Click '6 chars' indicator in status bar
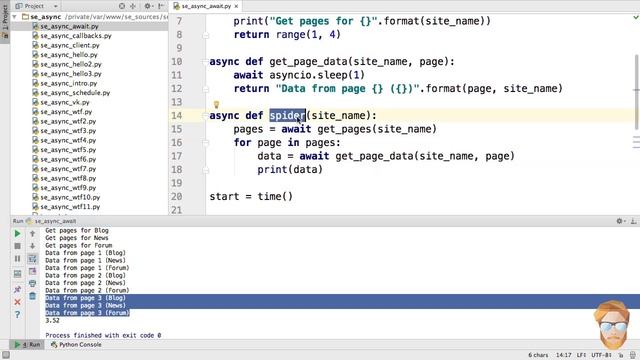This screenshot has height=360, width=640. tap(538, 355)
